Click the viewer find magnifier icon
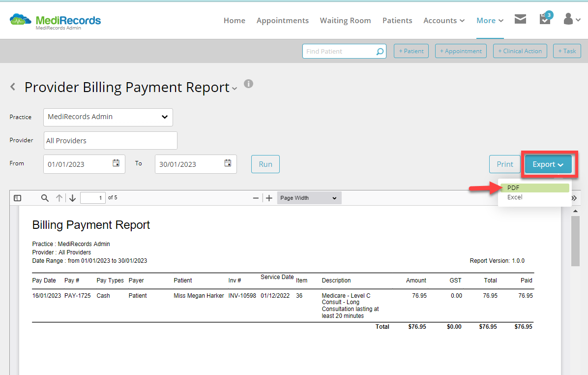The image size is (588, 375). pyautogui.click(x=45, y=198)
